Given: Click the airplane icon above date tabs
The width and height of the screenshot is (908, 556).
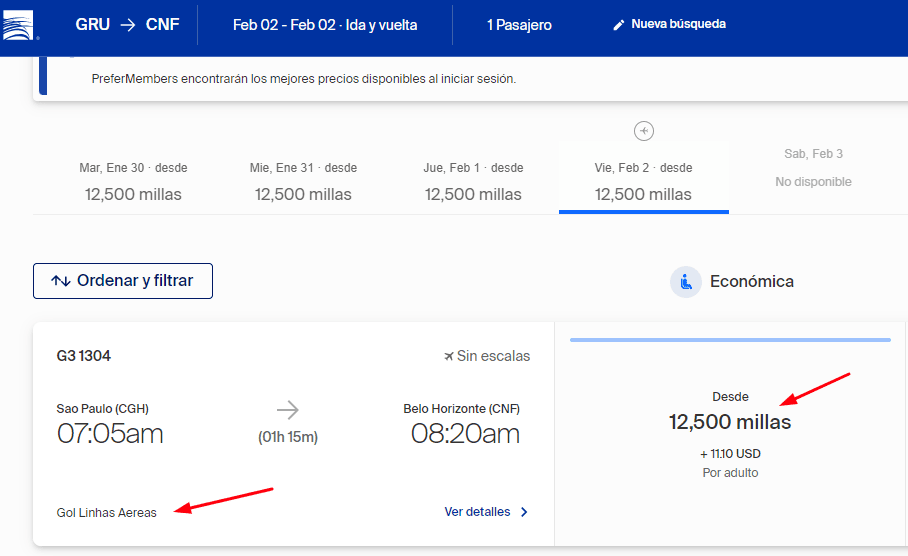Looking at the screenshot, I should pyautogui.click(x=644, y=131).
